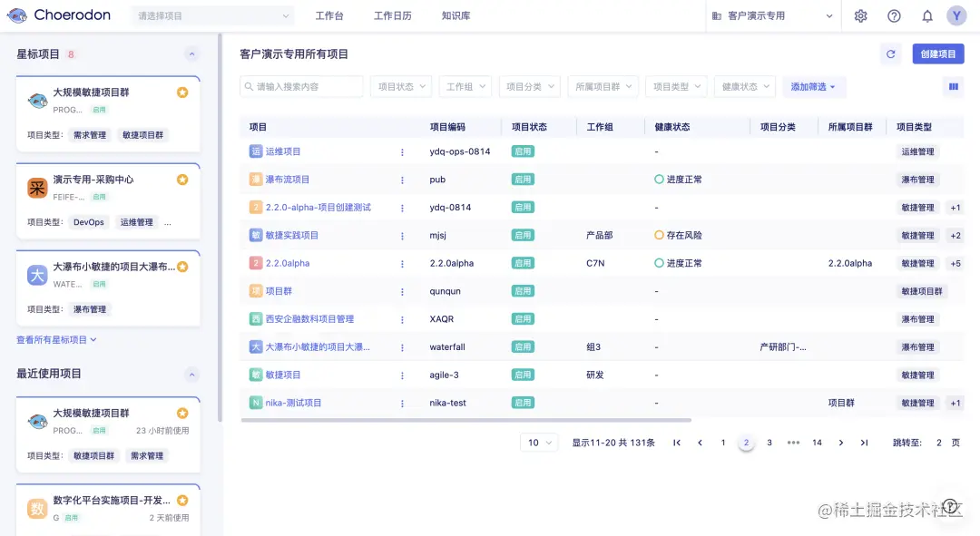Switch to the 工作台 tab
This screenshot has width=980, height=536.
329,15
